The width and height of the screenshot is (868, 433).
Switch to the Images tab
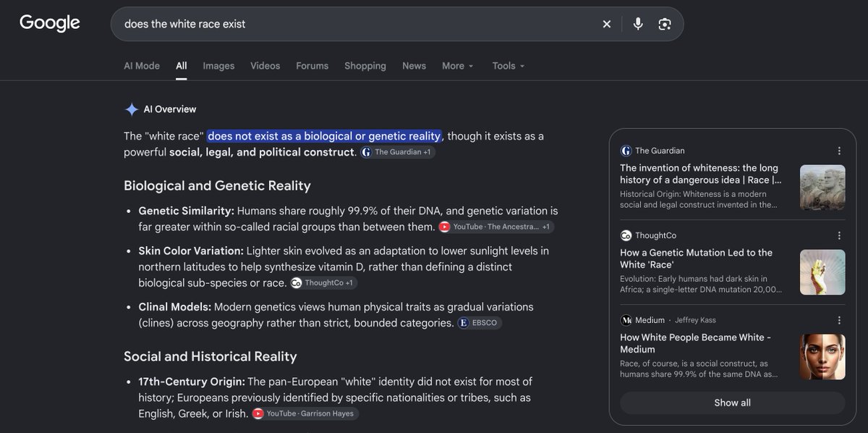[218, 66]
